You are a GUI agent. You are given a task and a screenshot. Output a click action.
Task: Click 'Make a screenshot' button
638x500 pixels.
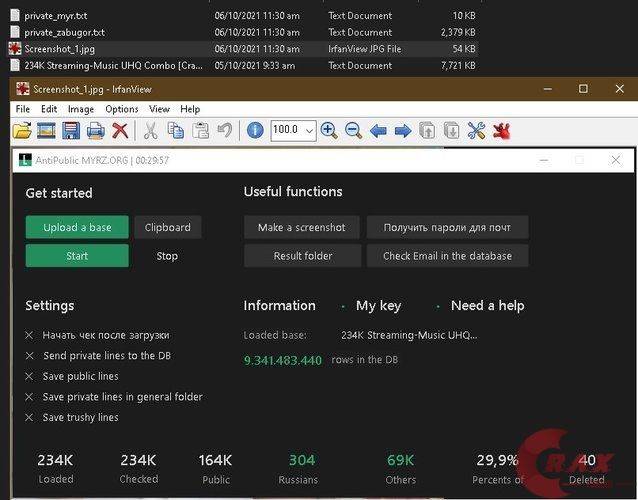(x=302, y=227)
